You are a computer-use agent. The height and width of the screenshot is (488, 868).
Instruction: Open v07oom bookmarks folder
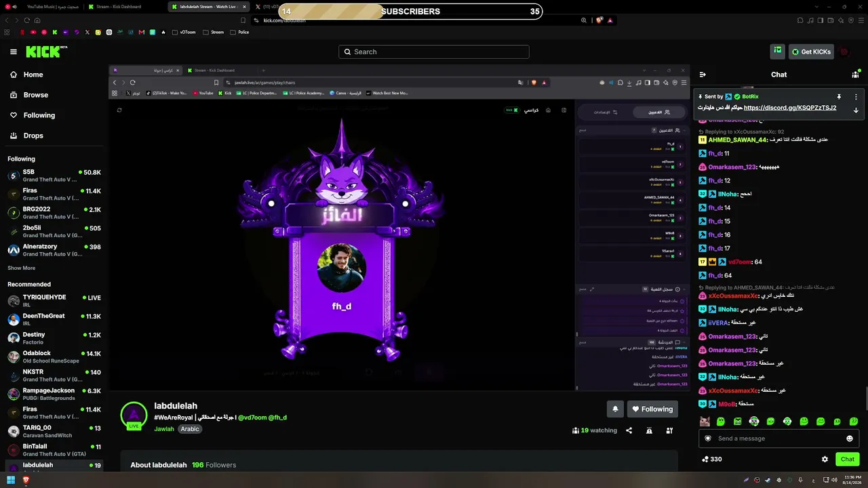coord(184,32)
